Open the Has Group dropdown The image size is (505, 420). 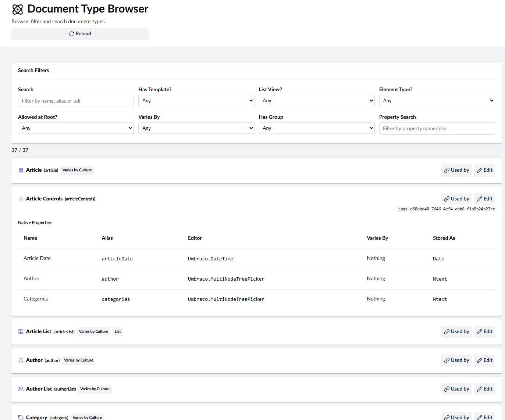[x=317, y=128]
